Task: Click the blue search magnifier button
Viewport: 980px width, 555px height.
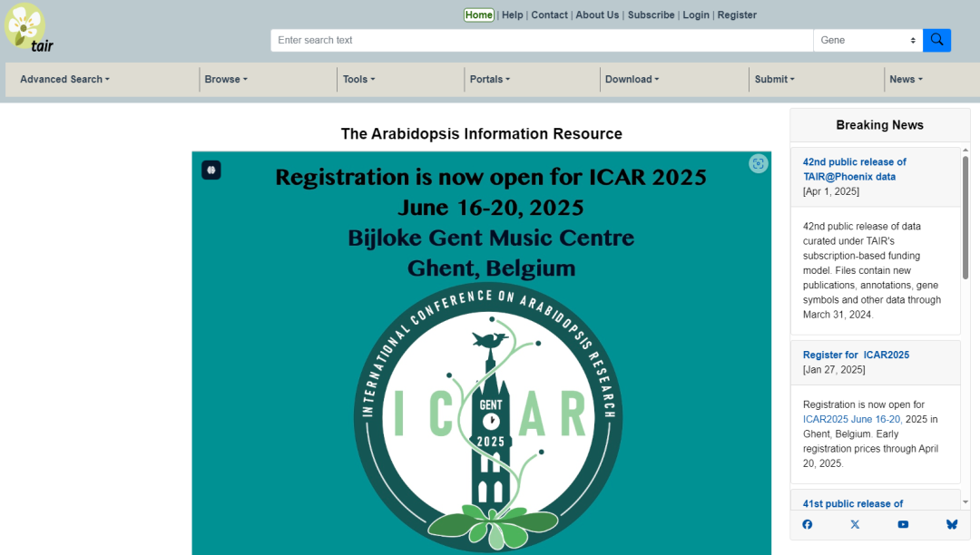Action: pos(936,40)
